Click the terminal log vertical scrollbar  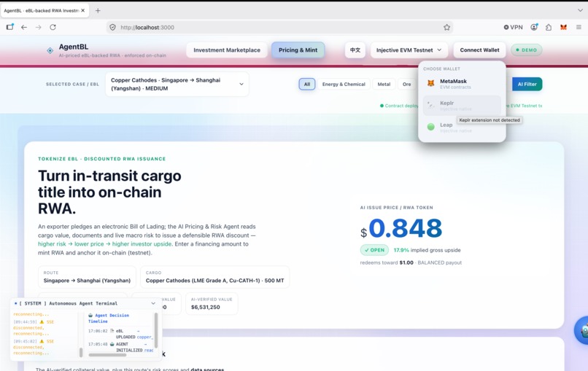click(x=81, y=352)
